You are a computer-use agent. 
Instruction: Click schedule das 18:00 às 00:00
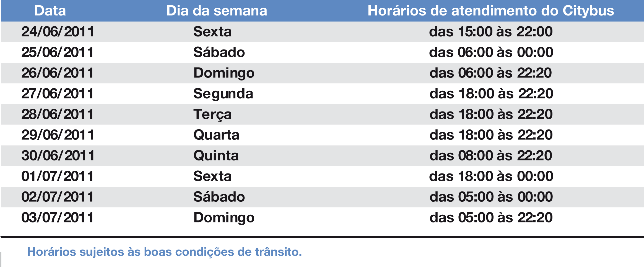(491, 176)
